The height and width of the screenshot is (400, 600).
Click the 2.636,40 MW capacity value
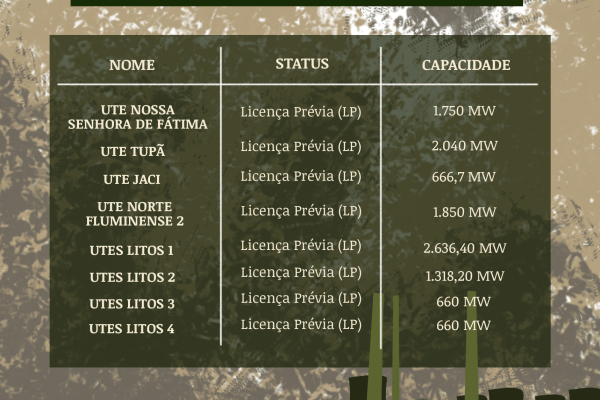click(x=464, y=248)
